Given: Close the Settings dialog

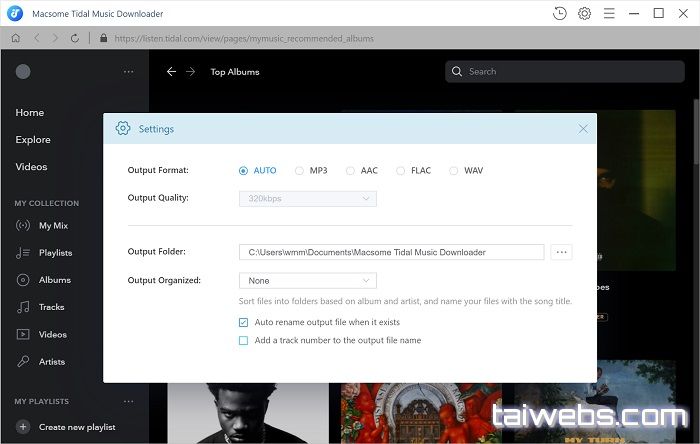Looking at the screenshot, I should coord(583,128).
